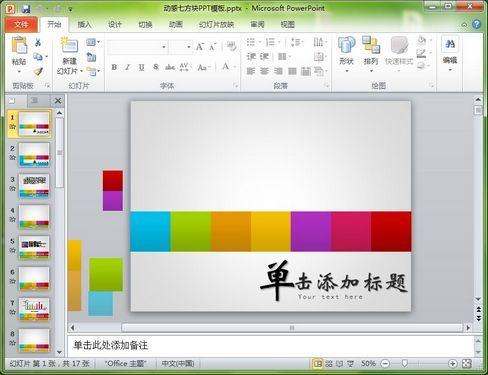Screen dimensions: 488x375
Task: Increase font size with large A
Action: (200, 47)
